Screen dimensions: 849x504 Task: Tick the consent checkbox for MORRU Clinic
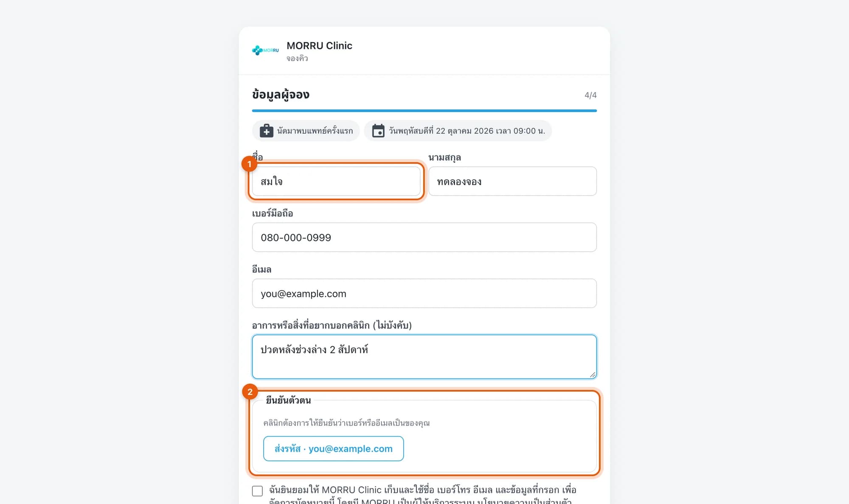[257, 491]
